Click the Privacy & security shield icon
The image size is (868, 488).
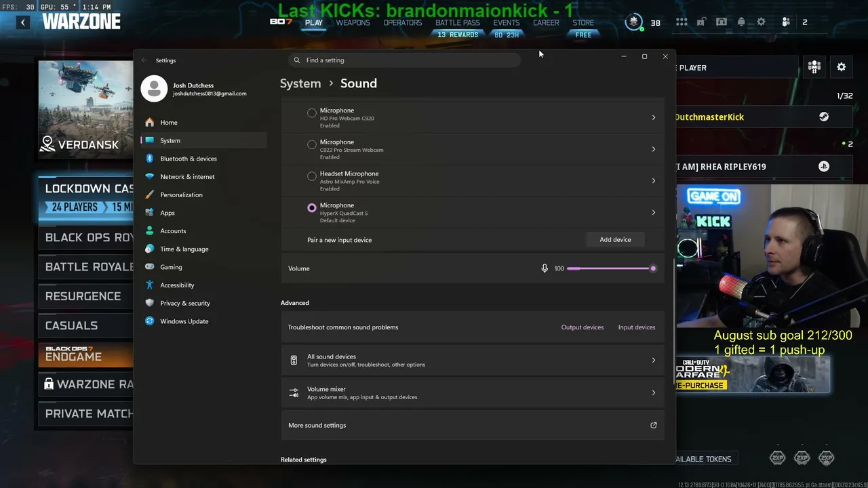coord(150,303)
